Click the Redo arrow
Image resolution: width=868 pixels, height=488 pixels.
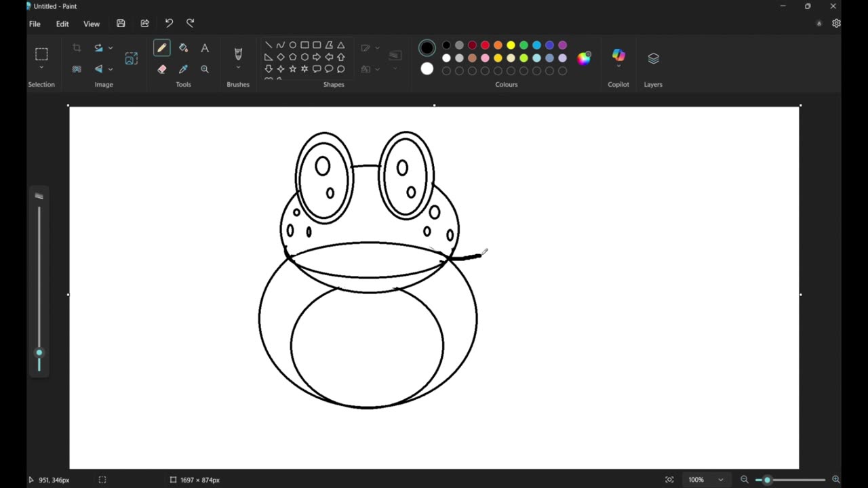click(x=191, y=23)
